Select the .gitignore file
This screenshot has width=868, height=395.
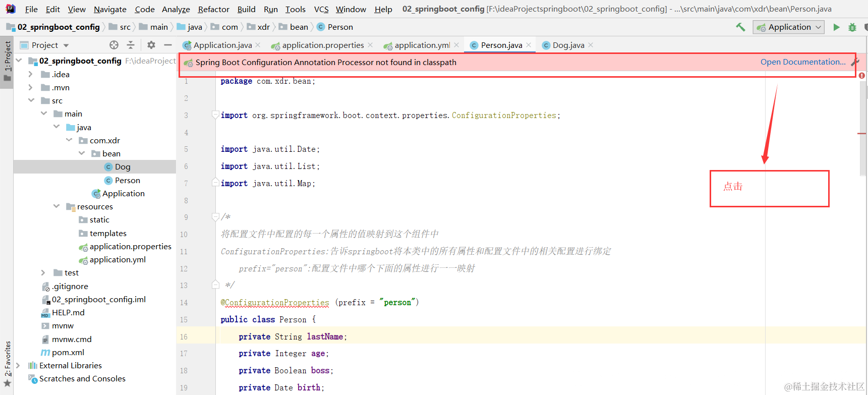coord(65,286)
